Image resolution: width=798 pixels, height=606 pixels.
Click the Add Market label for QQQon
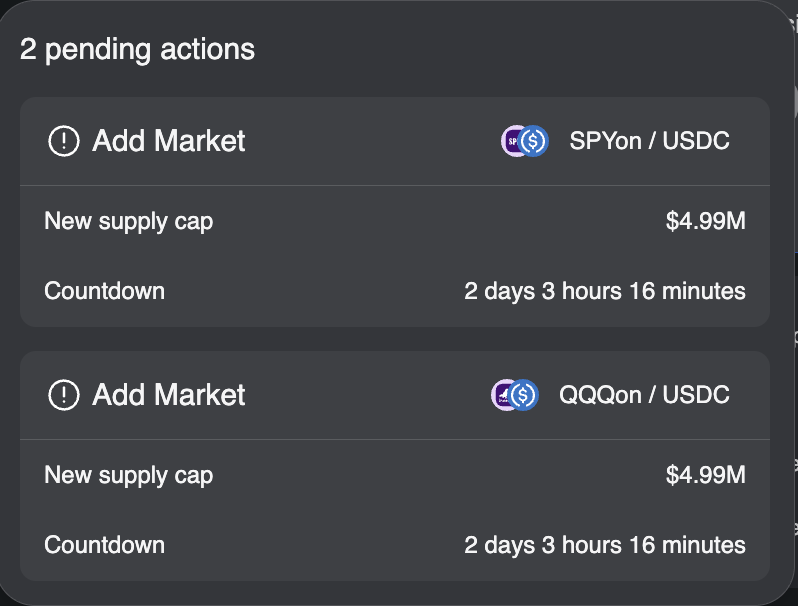click(x=169, y=395)
